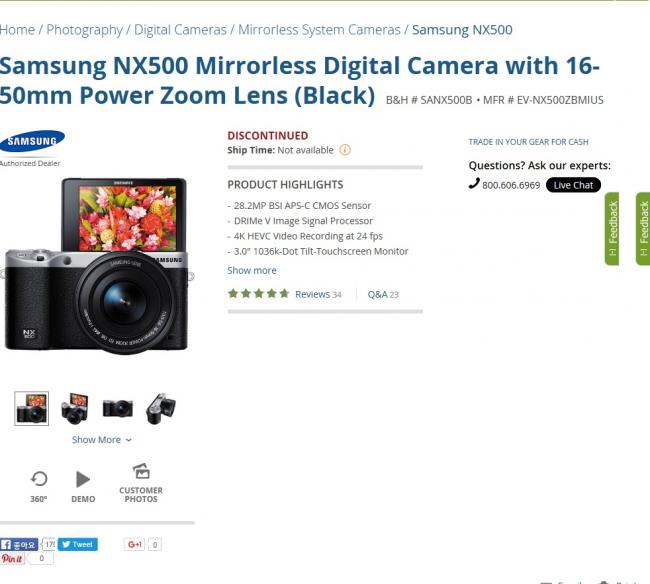Select the second camera thumbnail
Image resolution: width=650 pixels, height=584 pixels.
[x=75, y=408]
